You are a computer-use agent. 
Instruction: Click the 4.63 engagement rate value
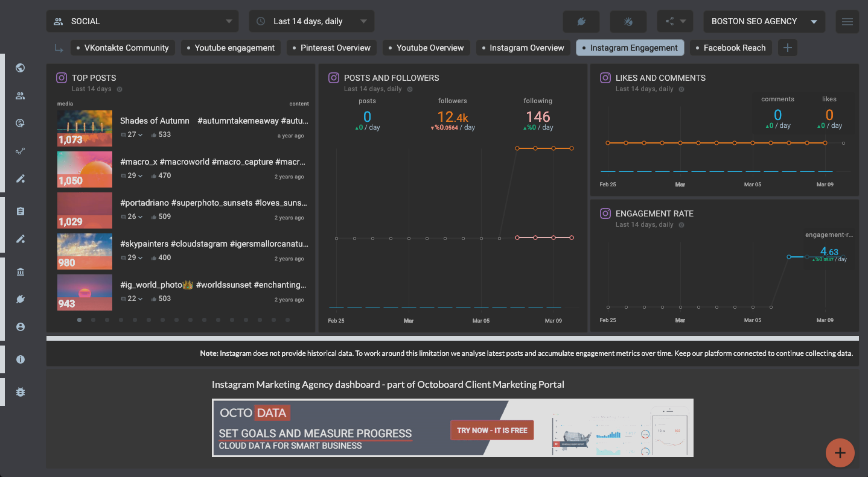tap(829, 251)
